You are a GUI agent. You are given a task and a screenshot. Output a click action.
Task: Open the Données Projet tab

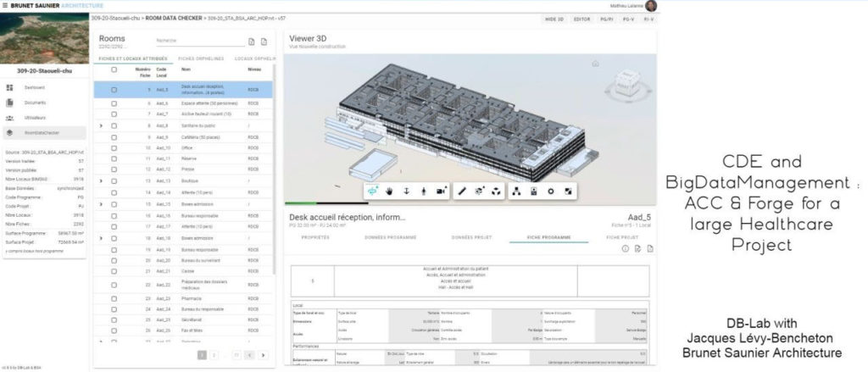(471, 237)
